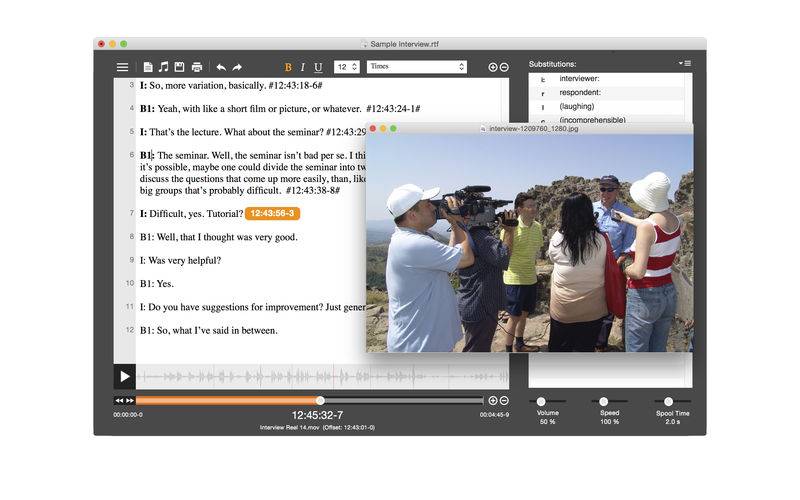800x500 pixels.
Task: Click line 8 'Well, that I thought was very good'
Action: pos(227,237)
